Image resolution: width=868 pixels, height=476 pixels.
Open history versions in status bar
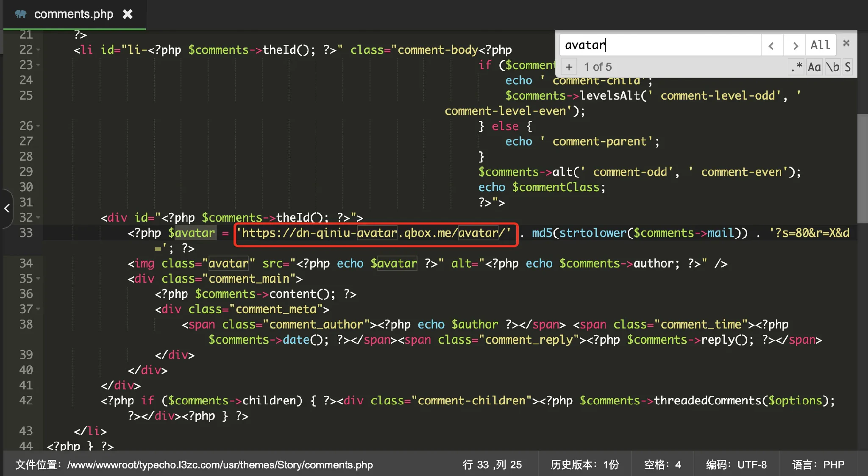(584, 465)
